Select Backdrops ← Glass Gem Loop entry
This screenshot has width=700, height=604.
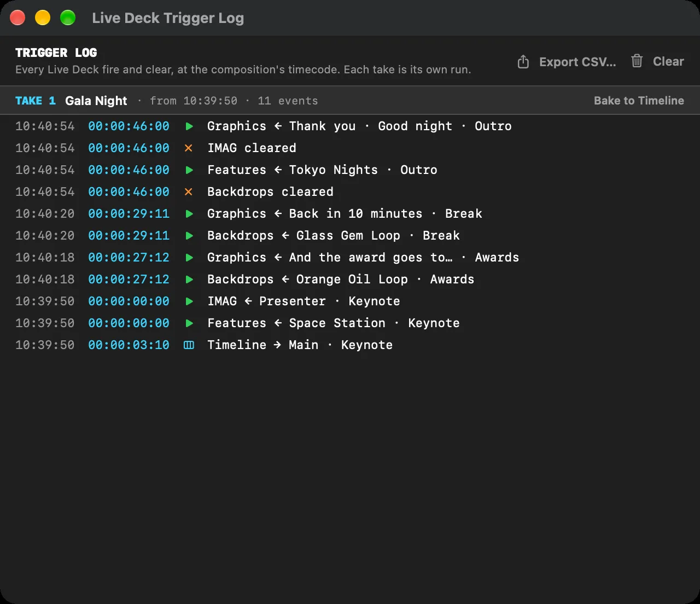(334, 236)
